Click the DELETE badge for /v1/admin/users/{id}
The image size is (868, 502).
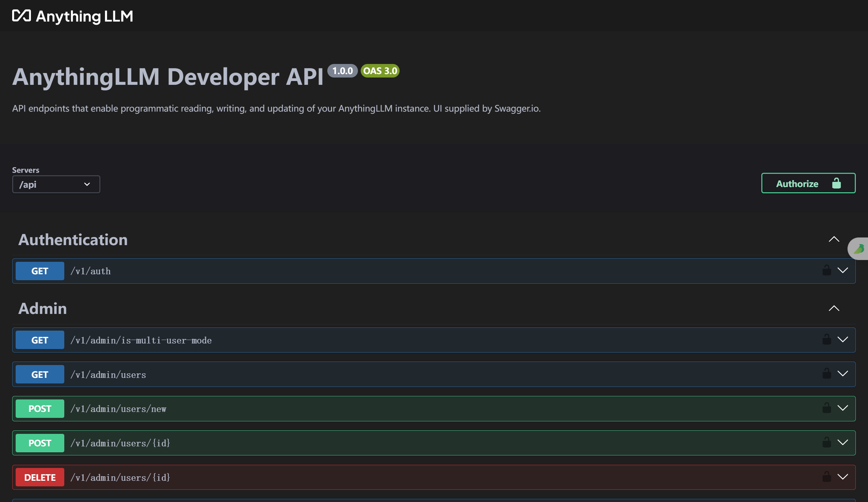click(x=40, y=477)
